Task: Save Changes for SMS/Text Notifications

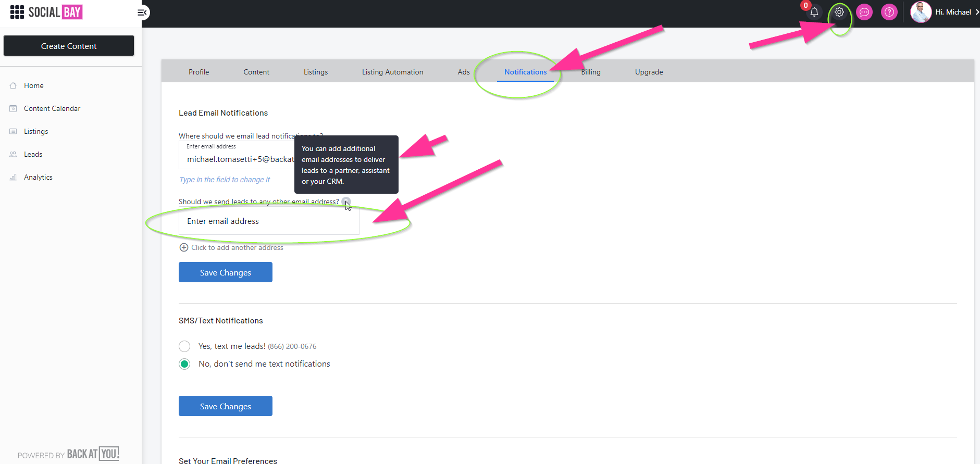Action: coord(226,406)
